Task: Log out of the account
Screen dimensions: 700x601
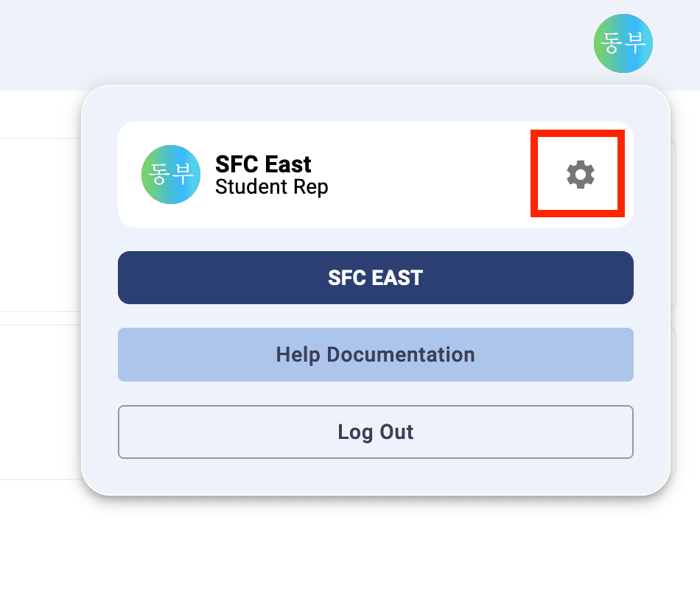Action: point(375,432)
